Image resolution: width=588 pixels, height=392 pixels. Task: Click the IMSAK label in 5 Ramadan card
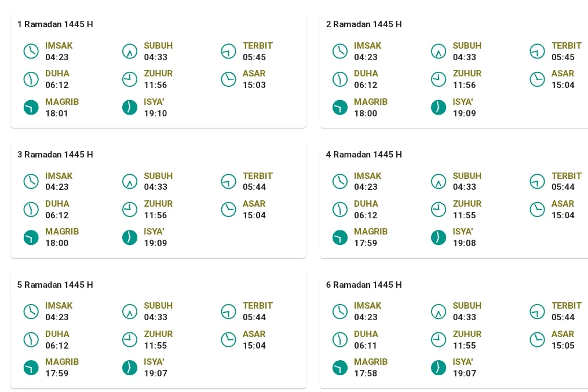[x=59, y=306]
